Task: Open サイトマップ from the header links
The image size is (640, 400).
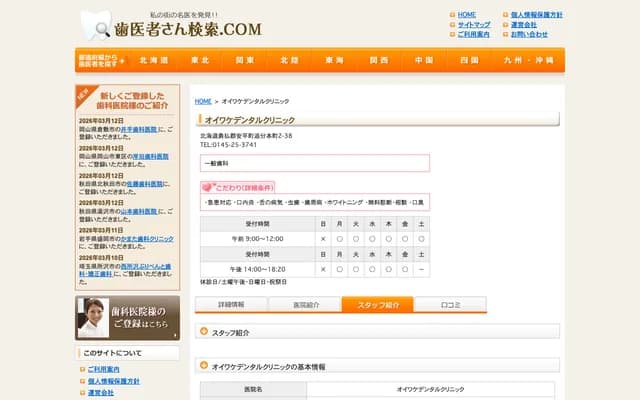Action: click(x=473, y=24)
